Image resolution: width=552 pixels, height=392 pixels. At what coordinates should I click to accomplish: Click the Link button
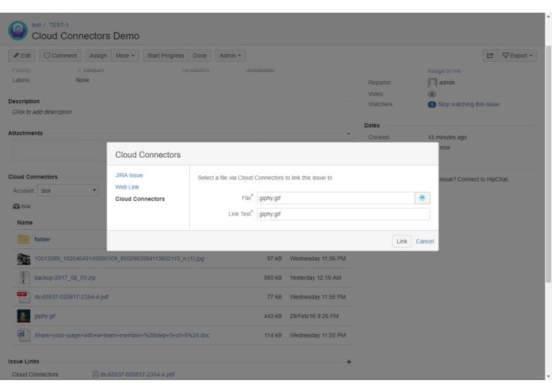[x=402, y=241]
